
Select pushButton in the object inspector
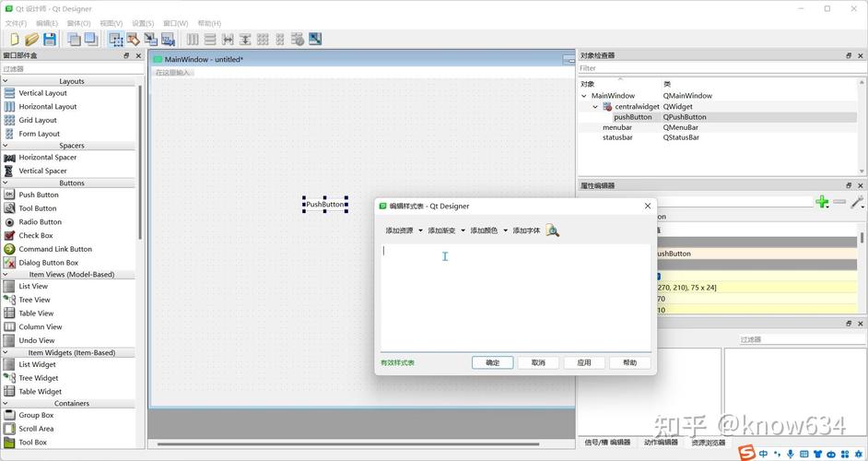632,117
